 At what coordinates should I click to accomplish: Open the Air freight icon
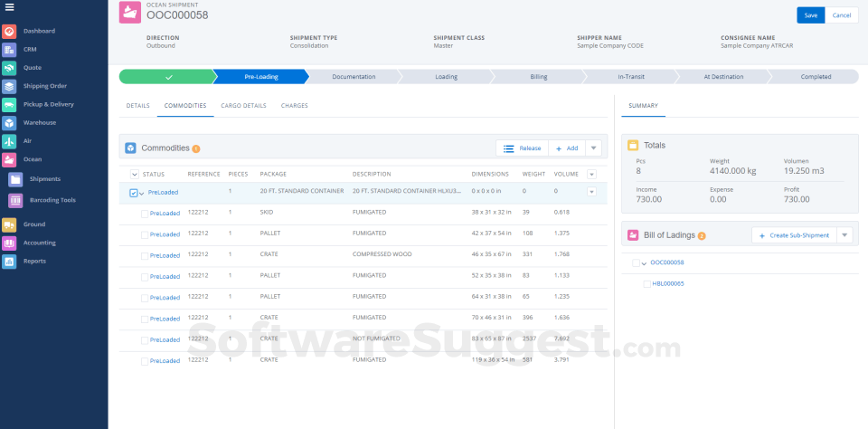click(9, 141)
